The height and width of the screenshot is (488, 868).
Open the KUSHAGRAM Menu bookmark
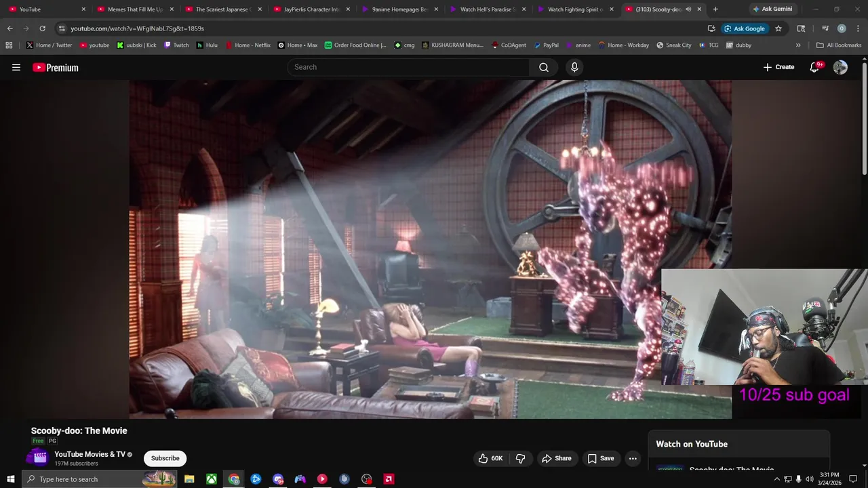452,45
